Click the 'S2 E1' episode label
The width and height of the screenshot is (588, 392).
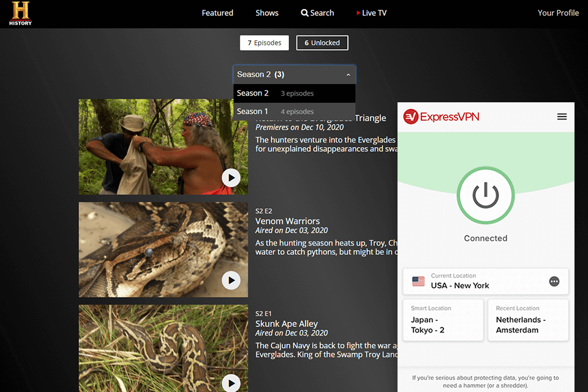click(263, 314)
